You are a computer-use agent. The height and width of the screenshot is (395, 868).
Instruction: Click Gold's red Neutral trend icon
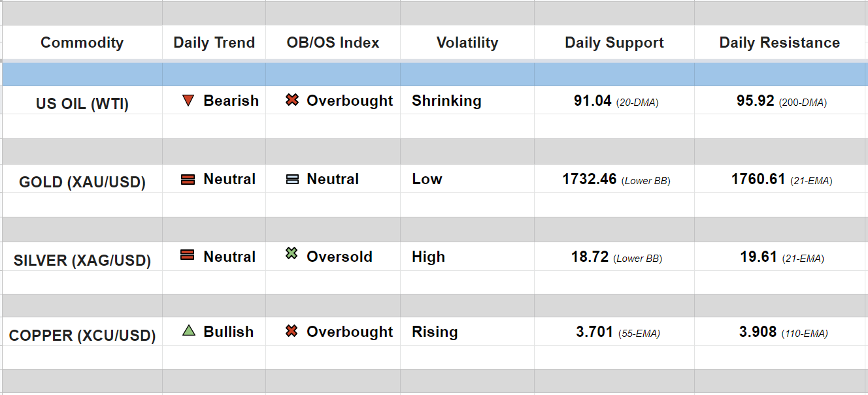coord(188,179)
